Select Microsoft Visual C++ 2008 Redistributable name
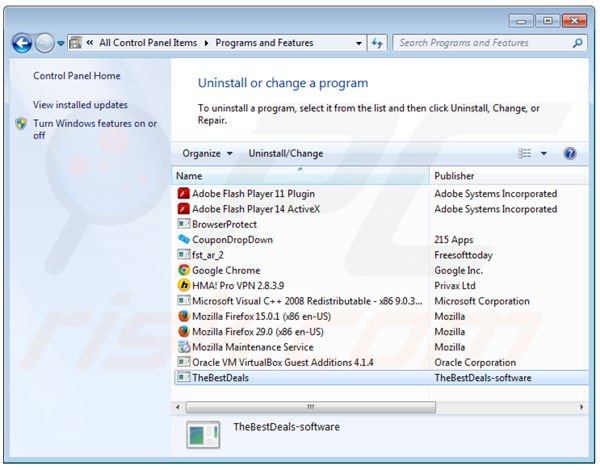600x470 pixels. (x=307, y=301)
